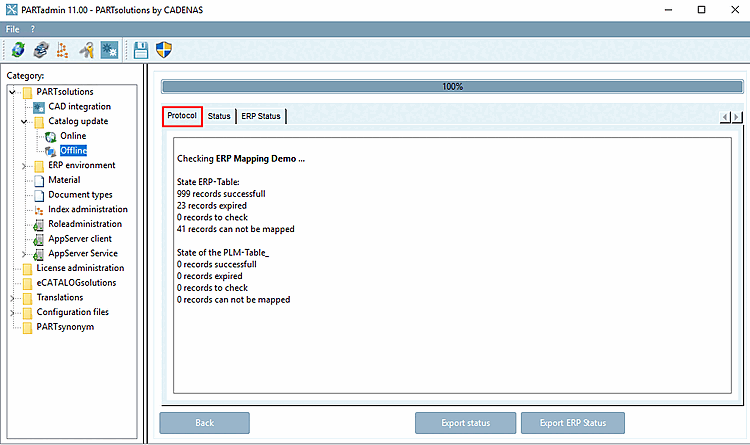Click the eCATALOGsolutions folder icon
This screenshot has height=445, width=750.
tap(27, 284)
